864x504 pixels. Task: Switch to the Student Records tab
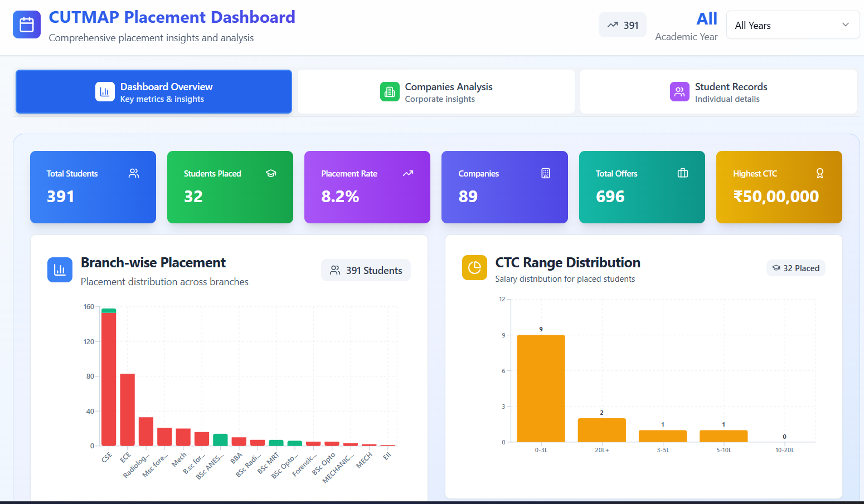pyautogui.click(x=719, y=92)
